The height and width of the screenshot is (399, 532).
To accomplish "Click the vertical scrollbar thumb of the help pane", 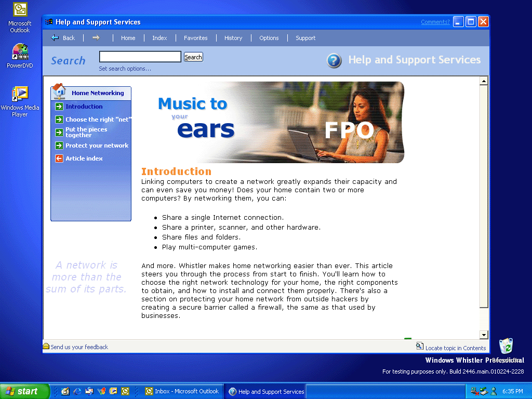I will [x=484, y=196].
